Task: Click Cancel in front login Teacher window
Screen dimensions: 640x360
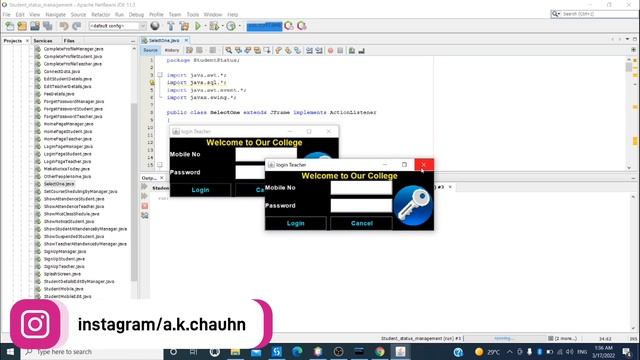Action: pos(362,223)
